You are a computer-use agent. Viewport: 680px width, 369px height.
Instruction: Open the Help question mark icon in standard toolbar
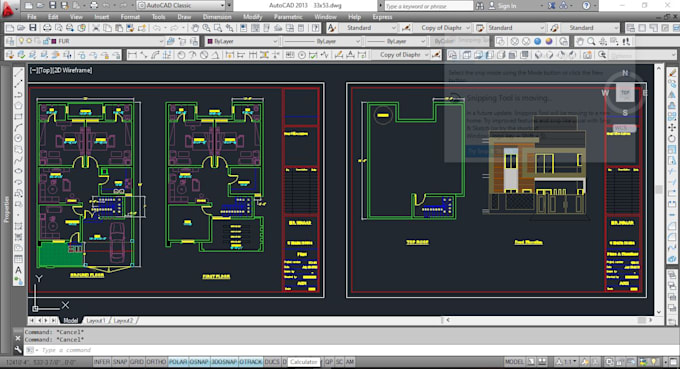pyautogui.click(x=316, y=28)
